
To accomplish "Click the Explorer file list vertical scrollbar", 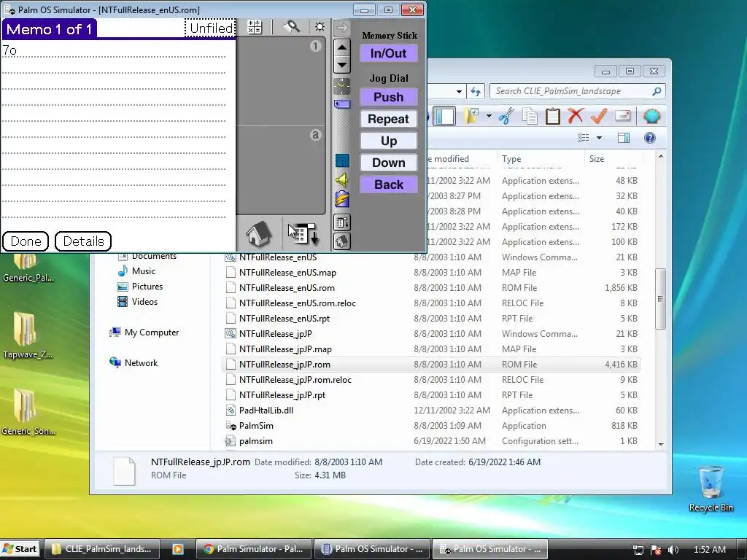I will pyautogui.click(x=660, y=299).
